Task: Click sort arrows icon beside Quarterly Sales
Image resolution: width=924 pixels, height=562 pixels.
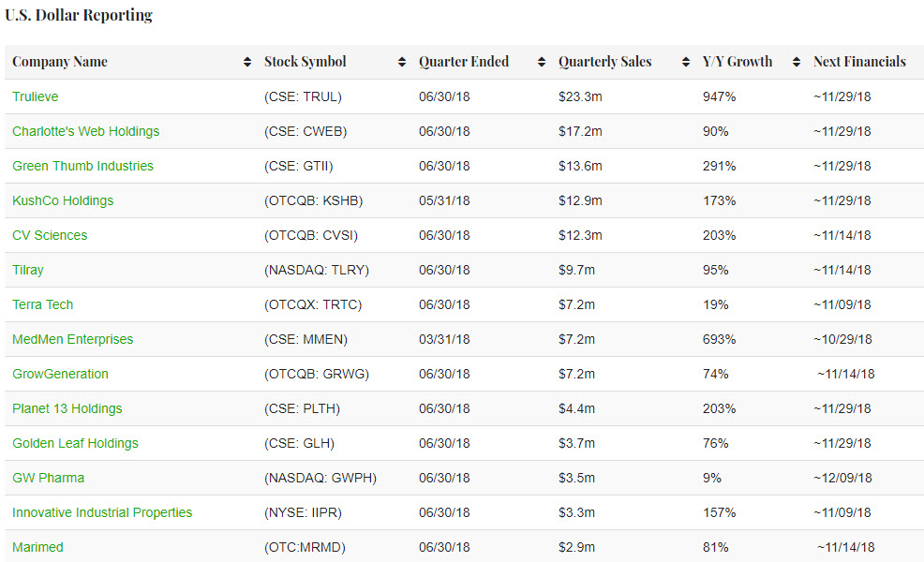Action: click(x=686, y=63)
